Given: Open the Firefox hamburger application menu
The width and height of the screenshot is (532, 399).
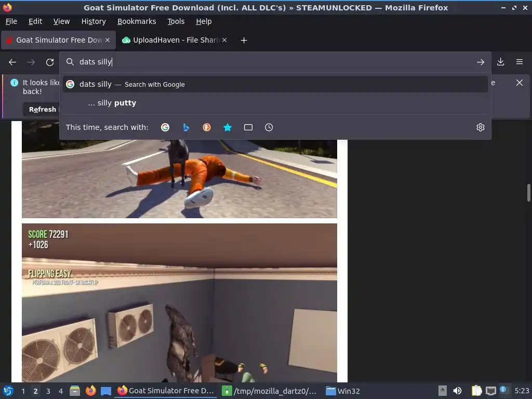Looking at the screenshot, I should pos(520,62).
